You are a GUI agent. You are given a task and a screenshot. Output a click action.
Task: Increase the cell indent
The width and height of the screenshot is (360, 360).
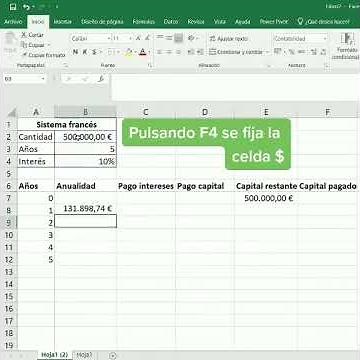click(200, 52)
